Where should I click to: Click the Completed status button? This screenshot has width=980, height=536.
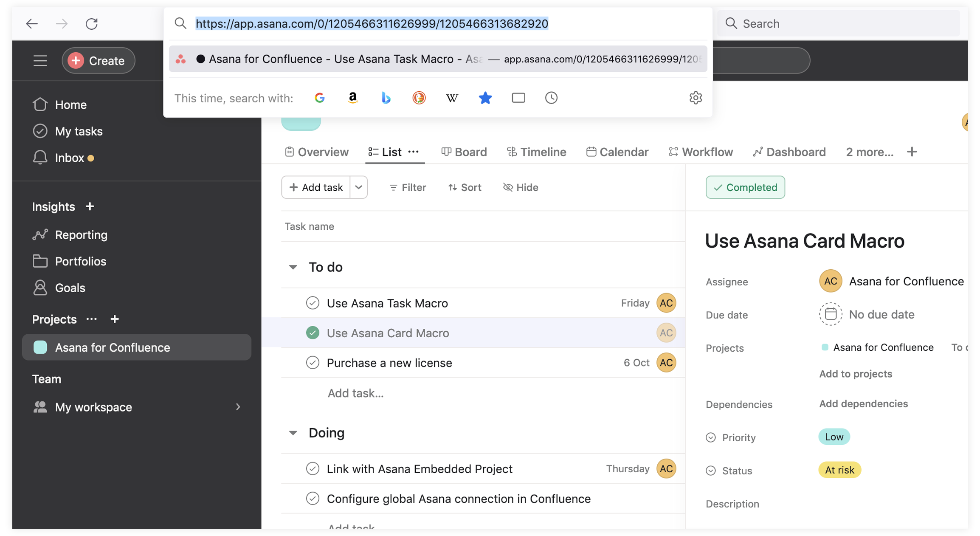point(745,187)
